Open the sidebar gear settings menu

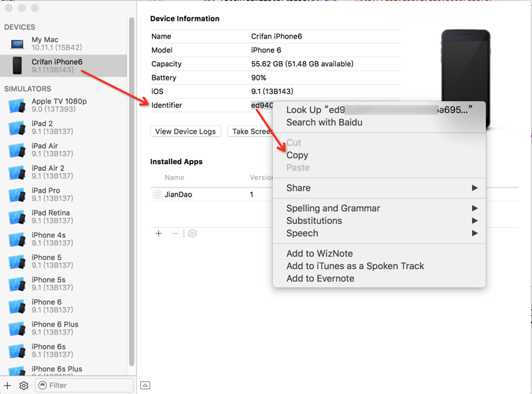click(x=24, y=385)
